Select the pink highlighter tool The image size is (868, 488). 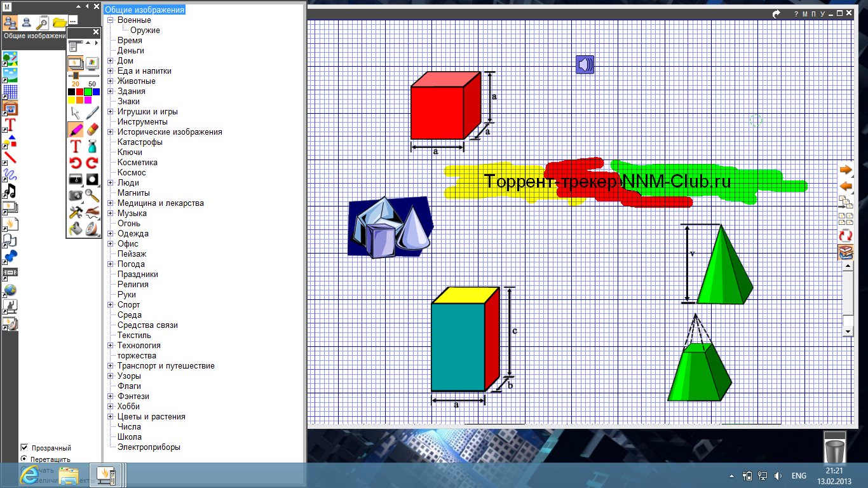[76, 130]
